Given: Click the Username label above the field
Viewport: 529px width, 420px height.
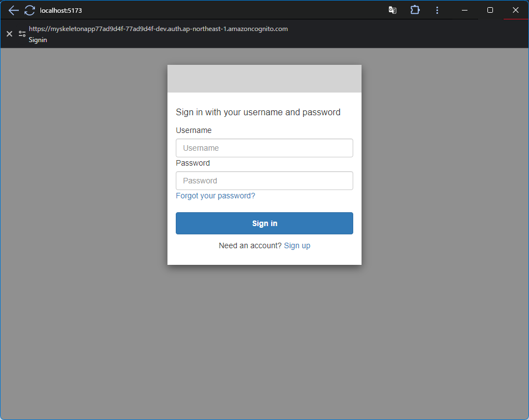Looking at the screenshot, I should [x=194, y=130].
